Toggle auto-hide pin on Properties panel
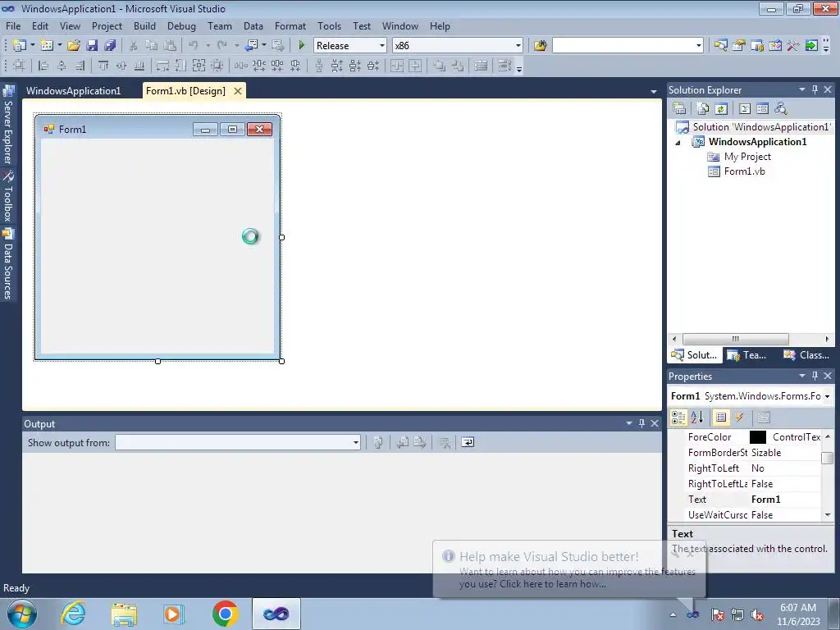This screenshot has height=630, width=840. (x=815, y=376)
